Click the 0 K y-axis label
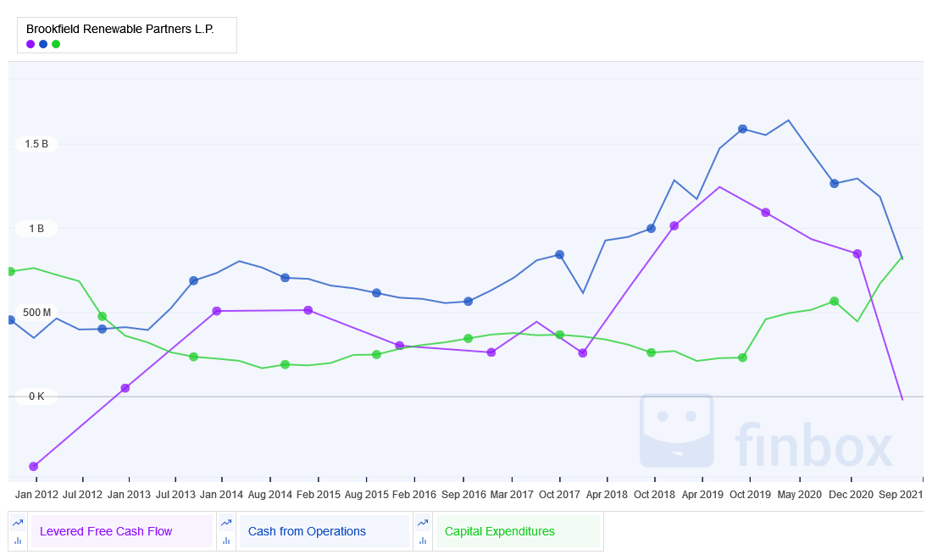This screenshot has width=932, height=560. coord(36,396)
